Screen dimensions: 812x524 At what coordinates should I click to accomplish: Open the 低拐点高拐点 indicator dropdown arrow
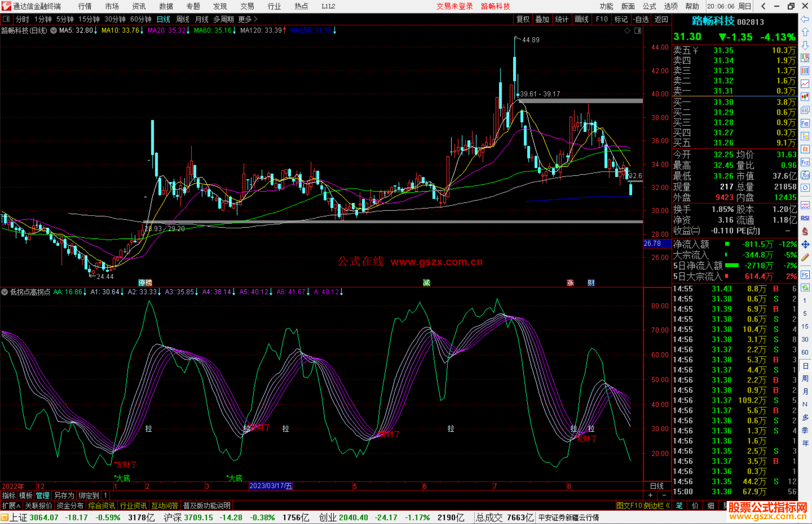tap(5, 292)
